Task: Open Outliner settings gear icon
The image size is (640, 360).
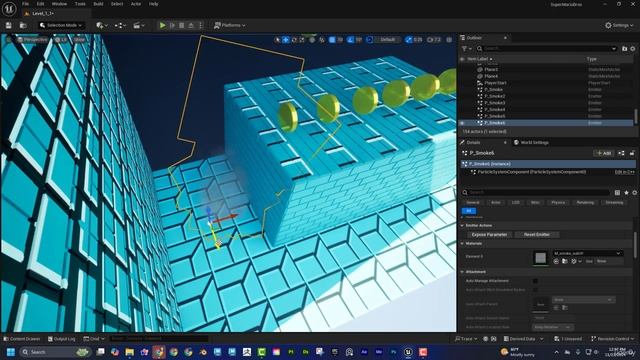Action: (633, 49)
